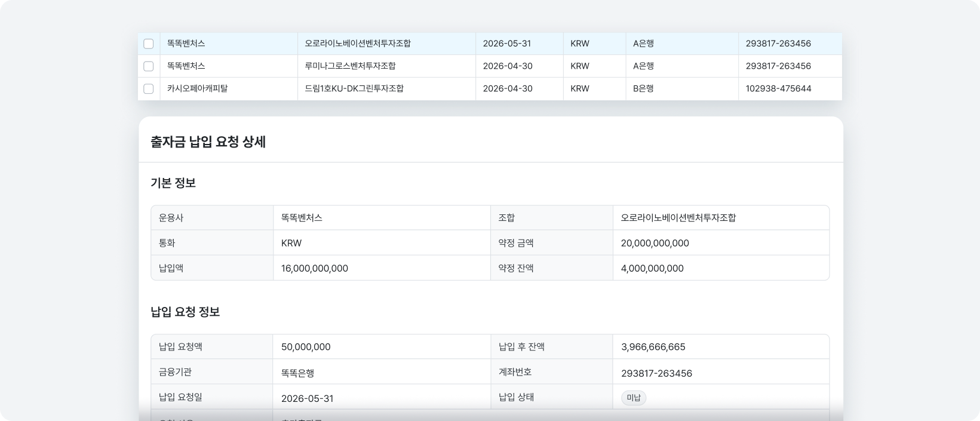Click 납입 요청일 value 2026-05-31 in details

pos(307,399)
